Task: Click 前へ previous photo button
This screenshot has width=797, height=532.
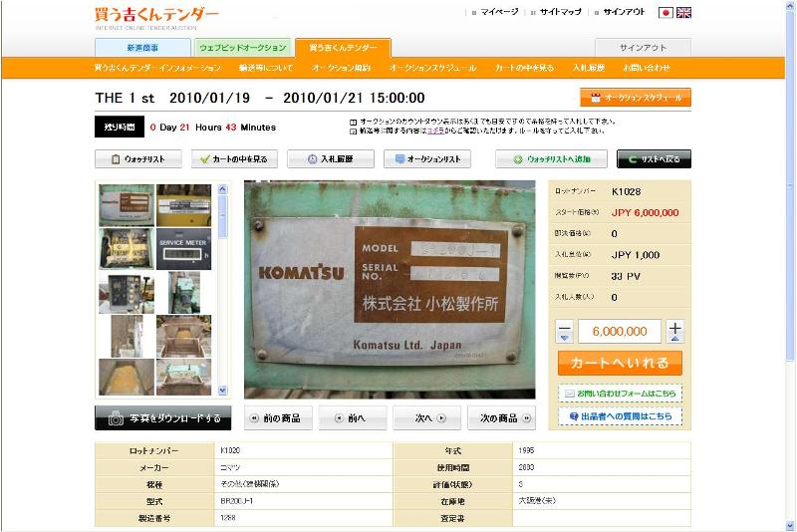Action: coord(353,418)
